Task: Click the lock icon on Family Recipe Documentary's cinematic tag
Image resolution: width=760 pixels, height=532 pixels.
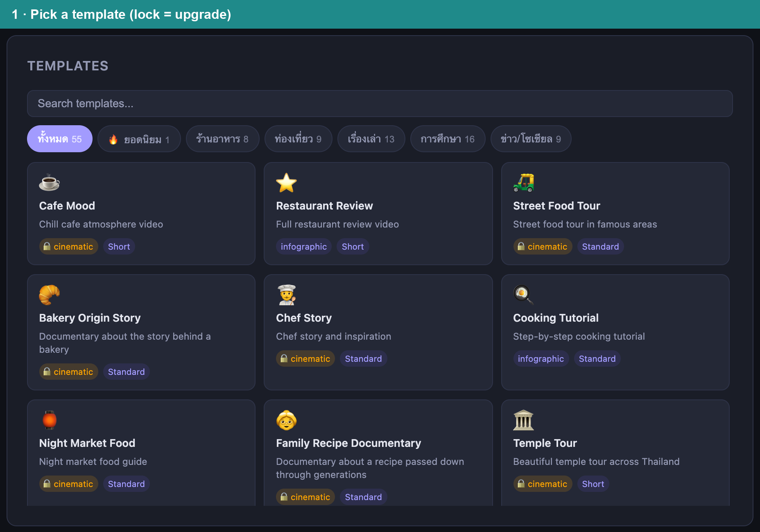Action: point(284,497)
